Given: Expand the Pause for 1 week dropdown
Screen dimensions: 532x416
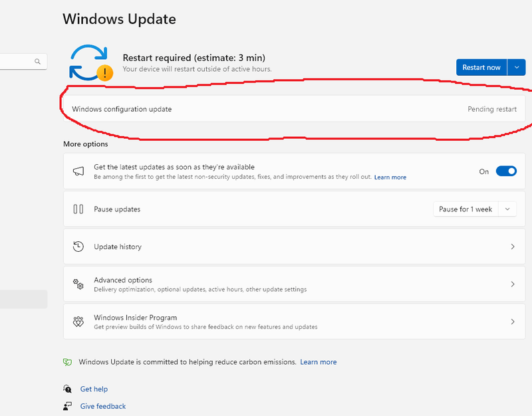Looking at the screenshot, I should (507, 209).
